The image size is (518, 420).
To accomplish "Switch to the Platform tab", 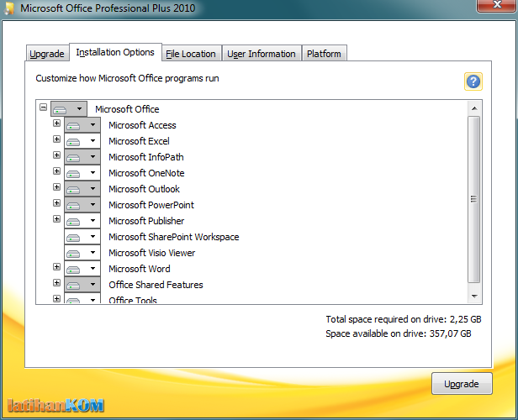I will [x=324, y=54].
